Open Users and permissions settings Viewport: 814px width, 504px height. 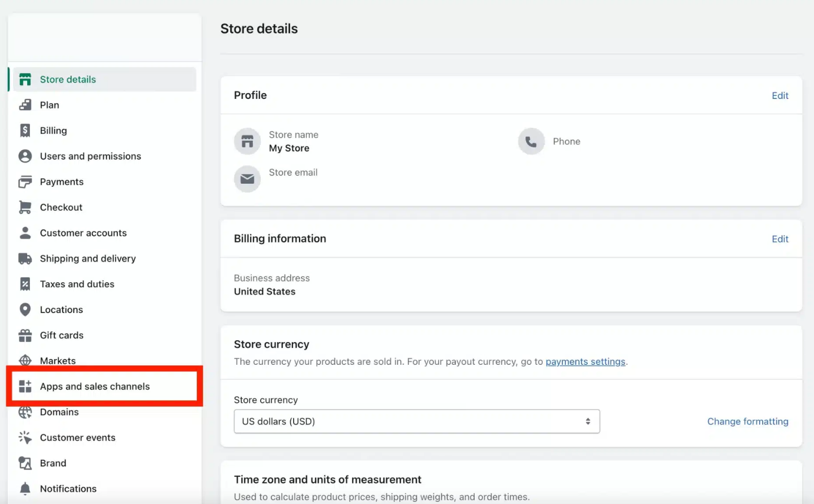[105, 156]
